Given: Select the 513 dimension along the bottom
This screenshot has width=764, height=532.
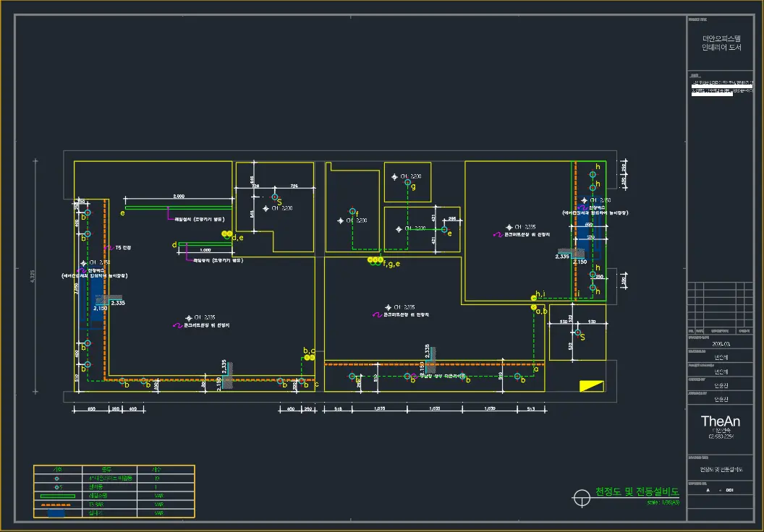Looking at the screenshot, I should pos(530,409).
